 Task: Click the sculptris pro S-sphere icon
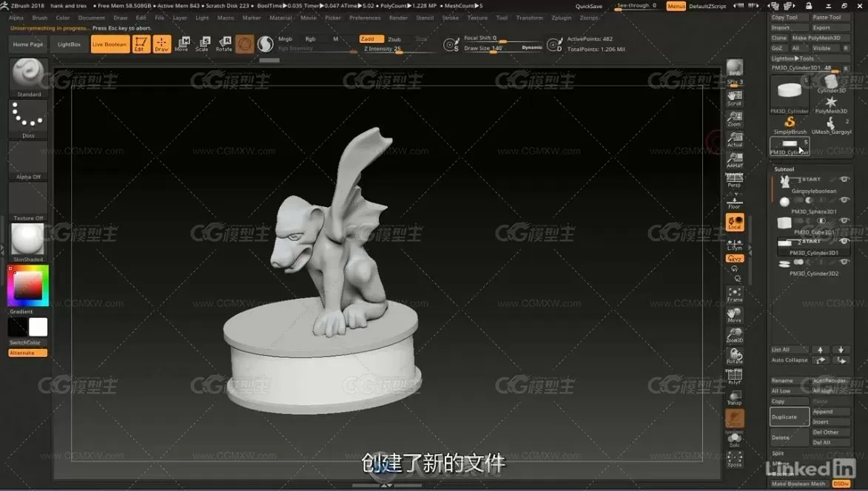tap(265, 44)
